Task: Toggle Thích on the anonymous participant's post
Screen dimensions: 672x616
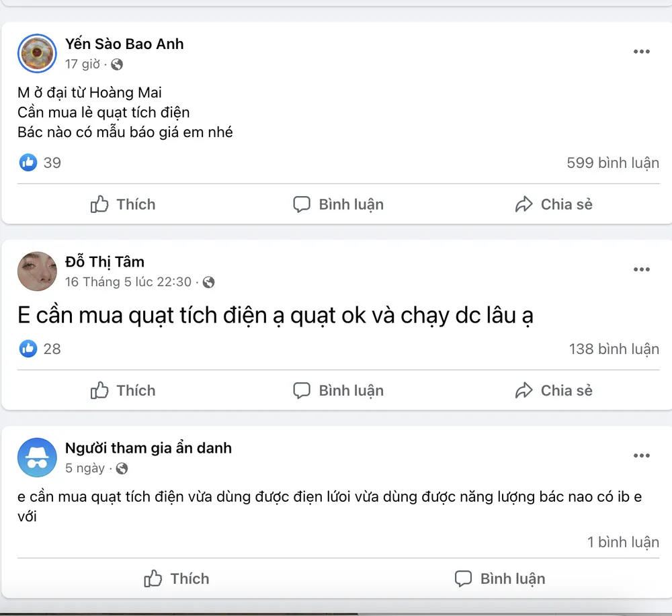Action: (x=176, y=578)
